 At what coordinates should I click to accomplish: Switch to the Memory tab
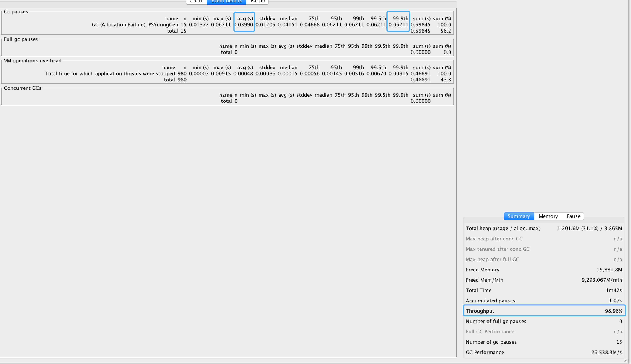tap(548, 216)
